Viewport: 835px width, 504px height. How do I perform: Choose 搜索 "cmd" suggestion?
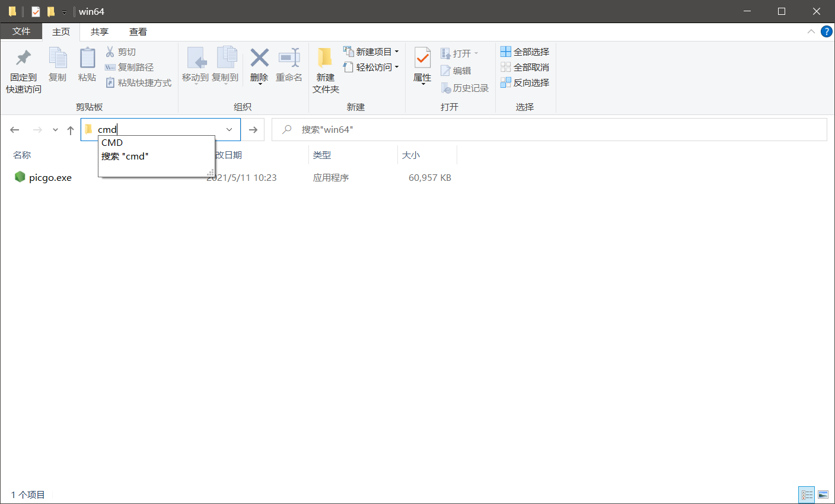[x=156, y=157]
